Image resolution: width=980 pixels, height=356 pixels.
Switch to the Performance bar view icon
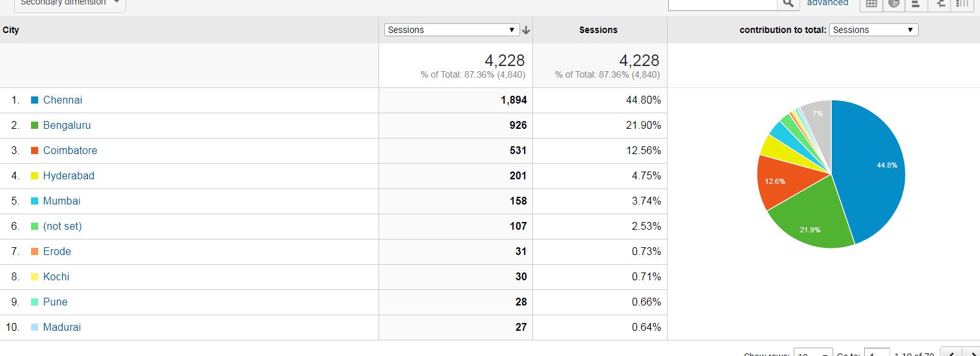916,3
